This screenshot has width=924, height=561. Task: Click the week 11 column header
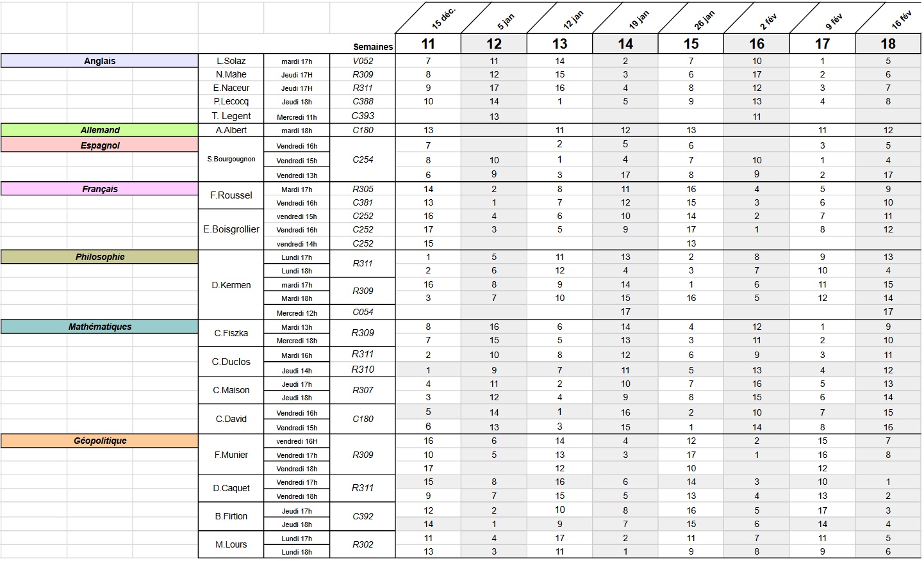pos(428,44)
